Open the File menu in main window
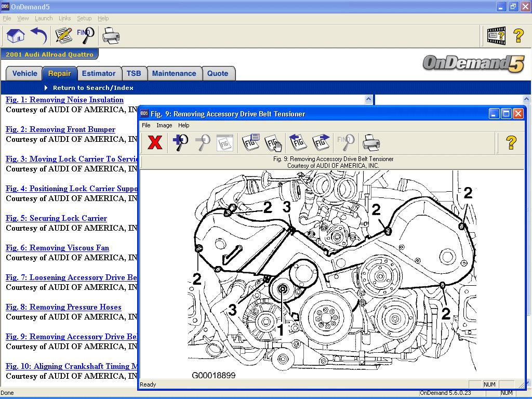 [7, 18]
